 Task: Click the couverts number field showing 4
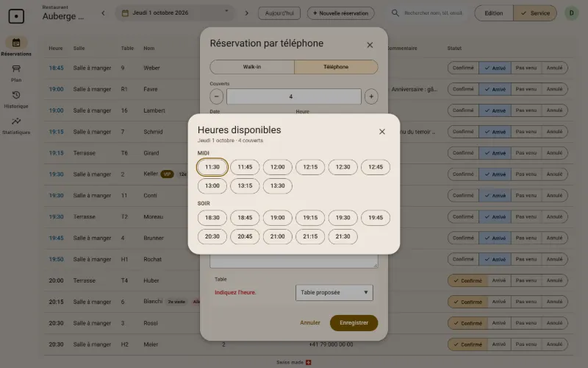click(x=294, y=96)
